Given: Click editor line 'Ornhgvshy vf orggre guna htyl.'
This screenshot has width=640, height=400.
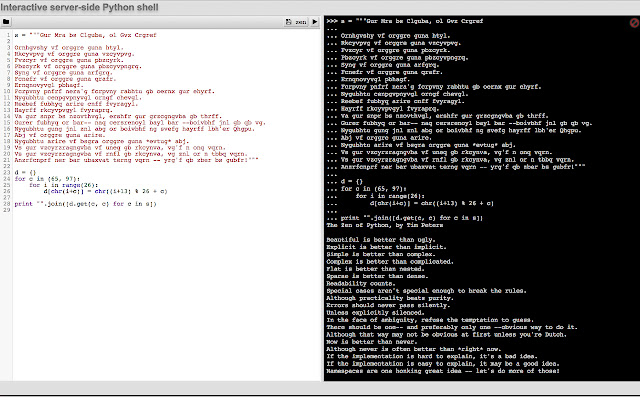Looking at the screenshot, I should point(69,48).
